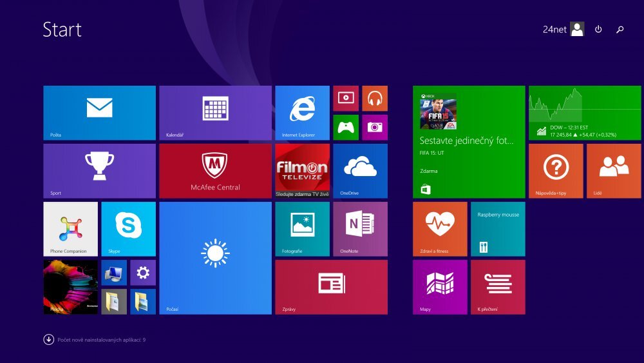Screen dimensions: 644x363
Task: Open the Nápověda+tipy help tile
Action: [556, 171]
